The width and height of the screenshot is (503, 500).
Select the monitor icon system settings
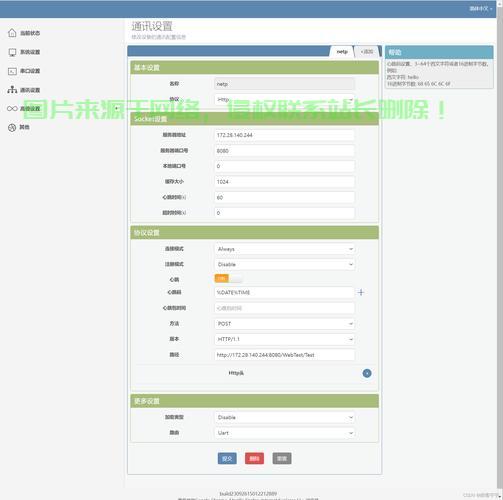12,52
